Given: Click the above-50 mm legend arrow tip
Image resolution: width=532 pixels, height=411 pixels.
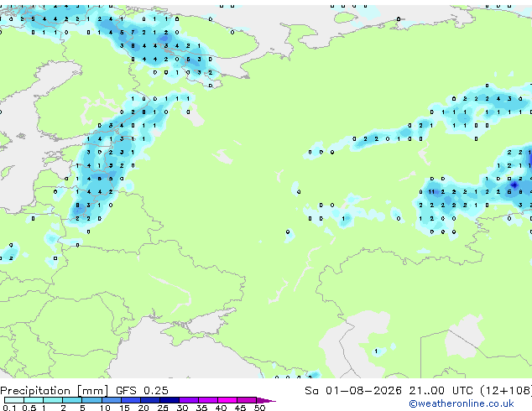Looking at the screenshot, I should [266, 401].
